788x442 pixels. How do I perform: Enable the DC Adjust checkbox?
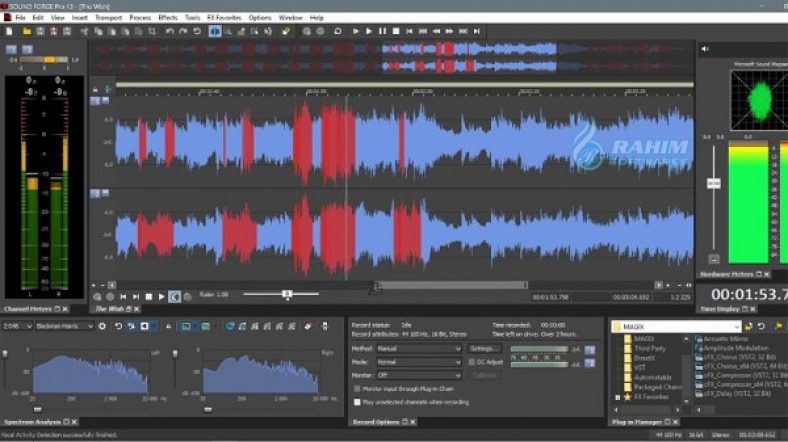(472, 361)
